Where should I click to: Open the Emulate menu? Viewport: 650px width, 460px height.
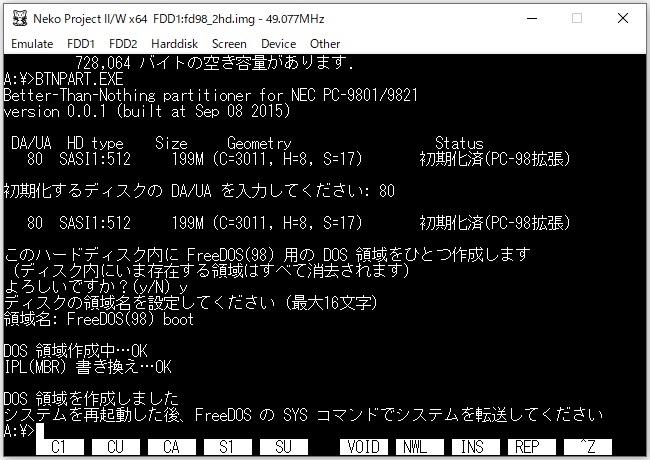pyautogui.click(x=32, y=44)
